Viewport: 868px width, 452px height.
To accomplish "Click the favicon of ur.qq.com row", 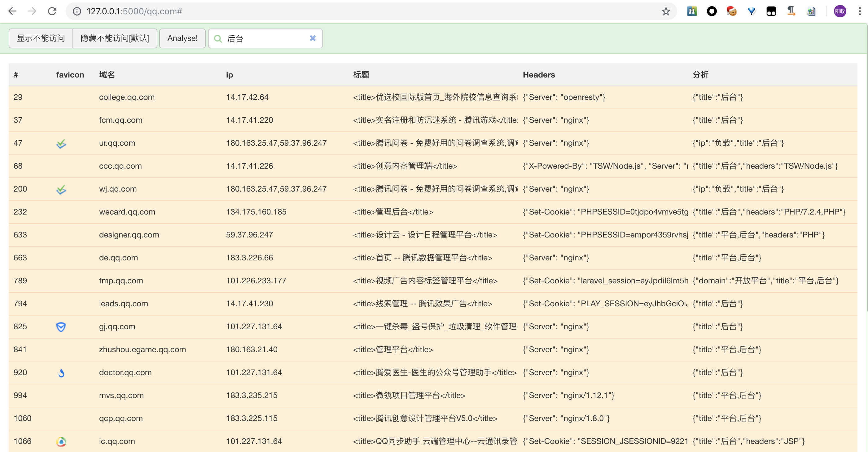I will [x=61, y=144].
